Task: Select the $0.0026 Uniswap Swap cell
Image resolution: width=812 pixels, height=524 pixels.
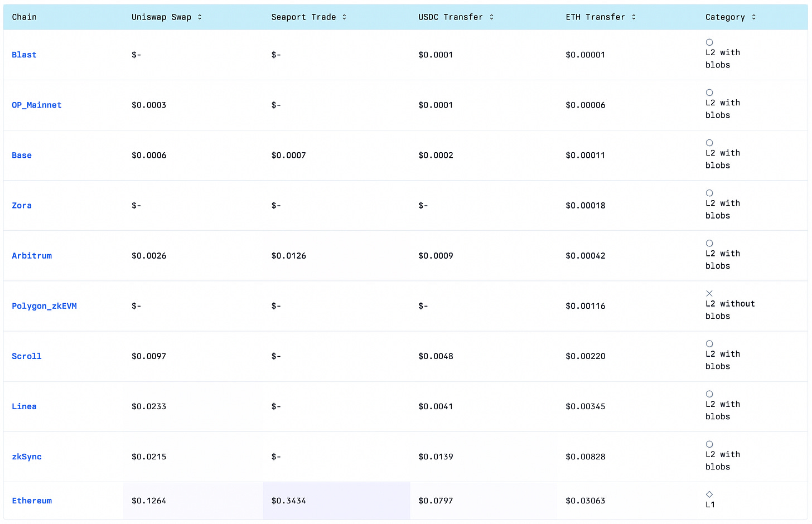Action: pyautogui.click(x=193, y=255)
